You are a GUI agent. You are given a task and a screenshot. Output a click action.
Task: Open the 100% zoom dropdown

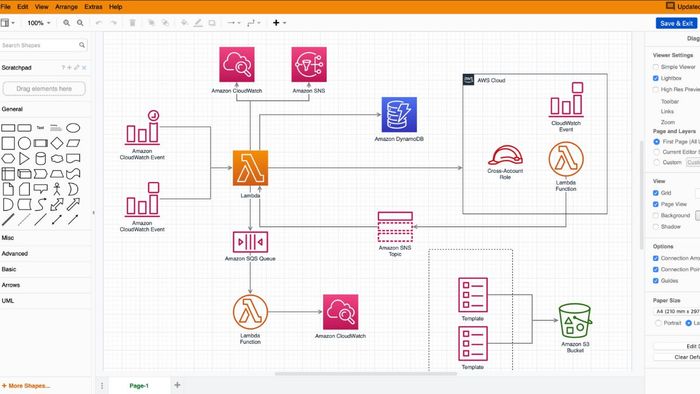pos(39,23)
